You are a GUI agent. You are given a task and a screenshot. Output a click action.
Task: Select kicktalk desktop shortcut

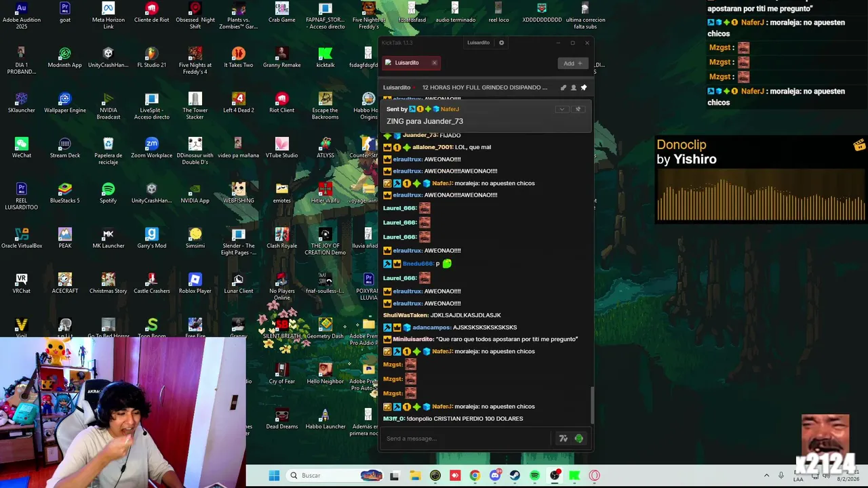pos(325,58)
